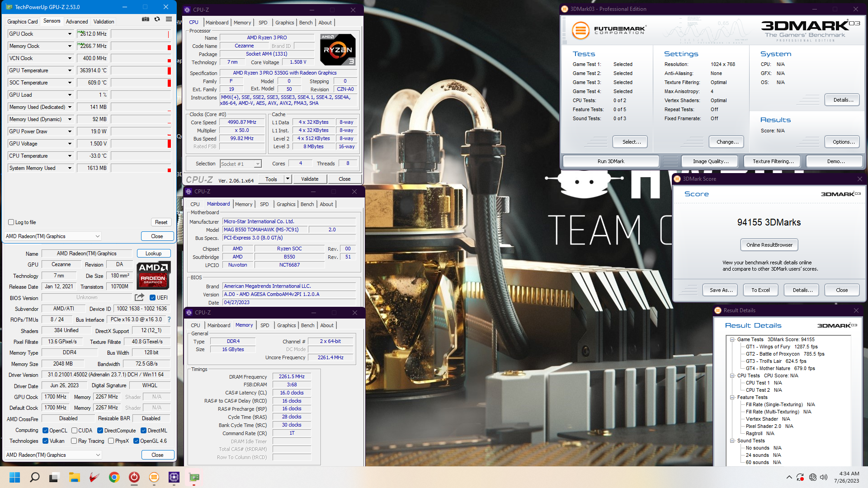Viewport: 868px width, 488px height.
Task: Open SPD tab in top CPU-Z window
Action: pyautogui.click(x=263, y=23)
